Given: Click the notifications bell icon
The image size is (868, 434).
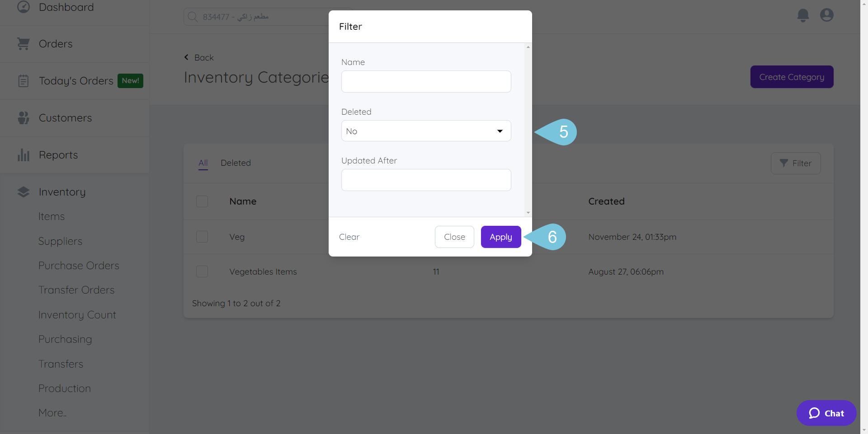Looking at the screenshot, I should pos(803,15).
